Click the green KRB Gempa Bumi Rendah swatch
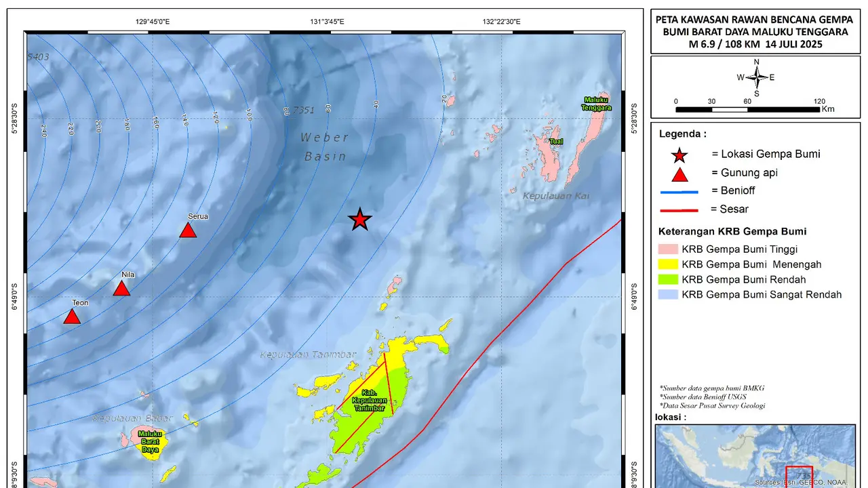 coord(668,279)
